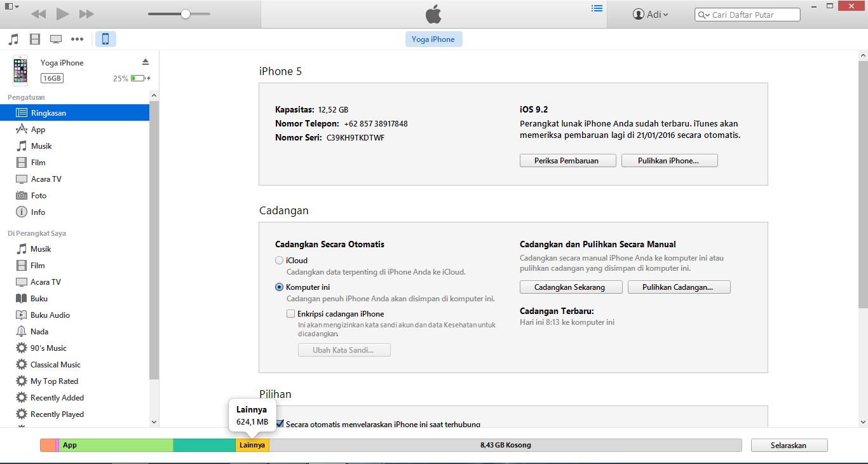
Task: Skip to the previous track
Action: [x=38, y=14]
